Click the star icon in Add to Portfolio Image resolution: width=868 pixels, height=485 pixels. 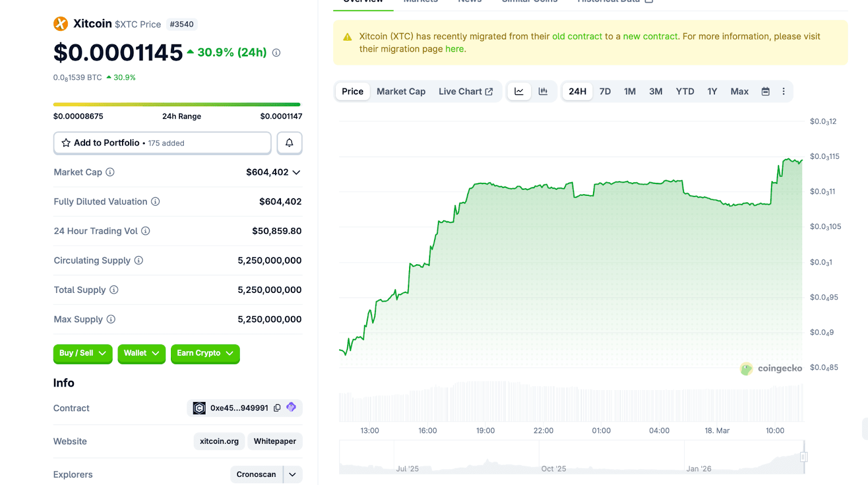tap(66, 143)
